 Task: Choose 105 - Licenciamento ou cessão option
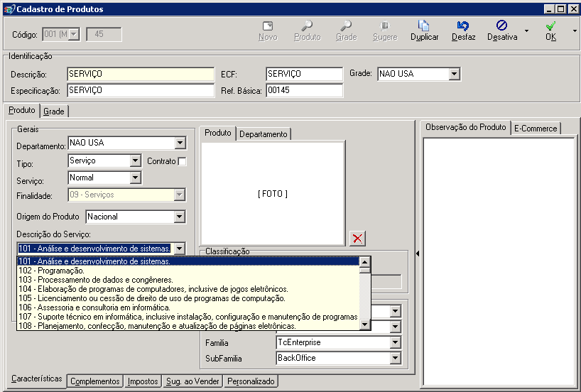point(188,298)
